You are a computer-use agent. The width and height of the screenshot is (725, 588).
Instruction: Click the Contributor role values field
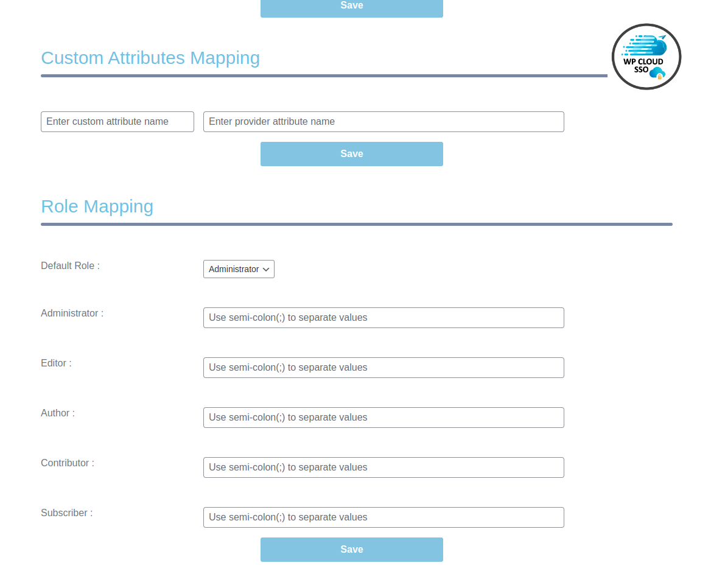click(x=383, y=467)
